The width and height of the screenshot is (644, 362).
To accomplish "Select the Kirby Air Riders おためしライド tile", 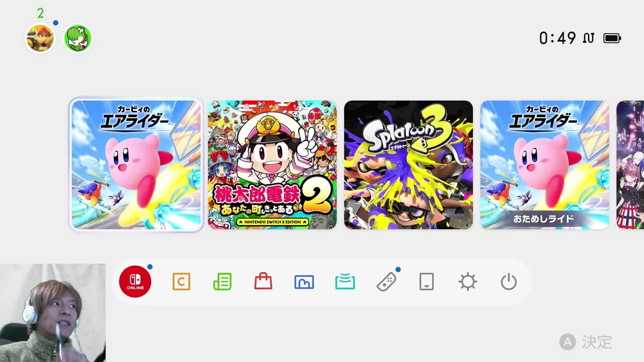I will [544, 165].
